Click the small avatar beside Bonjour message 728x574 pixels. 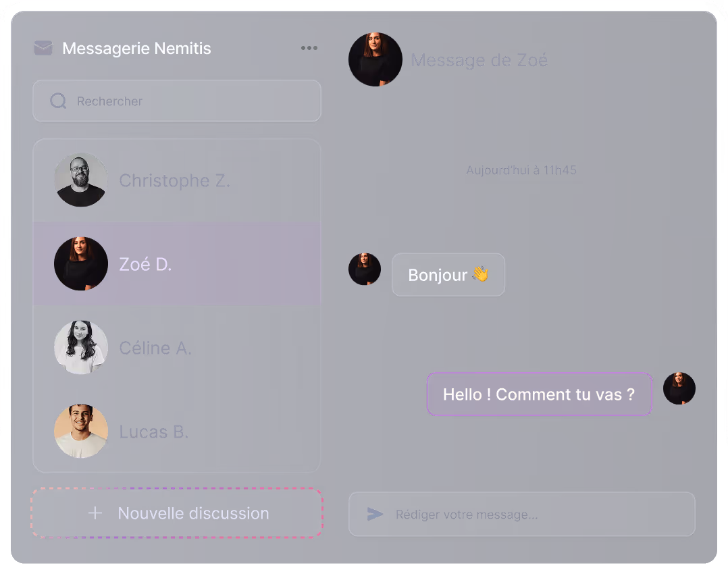[365, 269]
